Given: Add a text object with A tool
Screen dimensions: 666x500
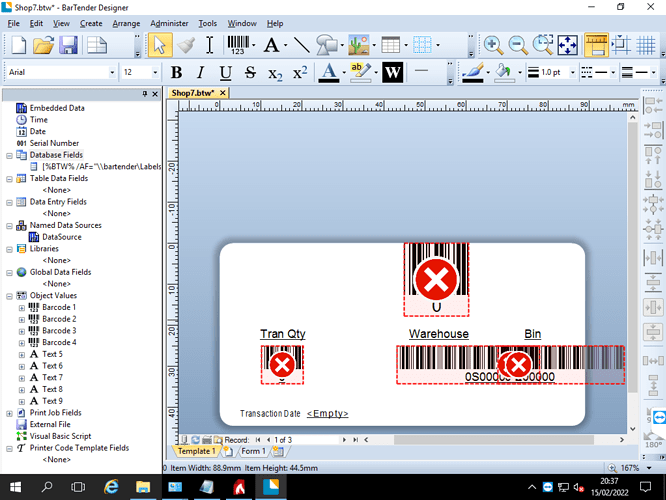Looking at the screenshot, I should pyautogui.click(x=271, y=45).
